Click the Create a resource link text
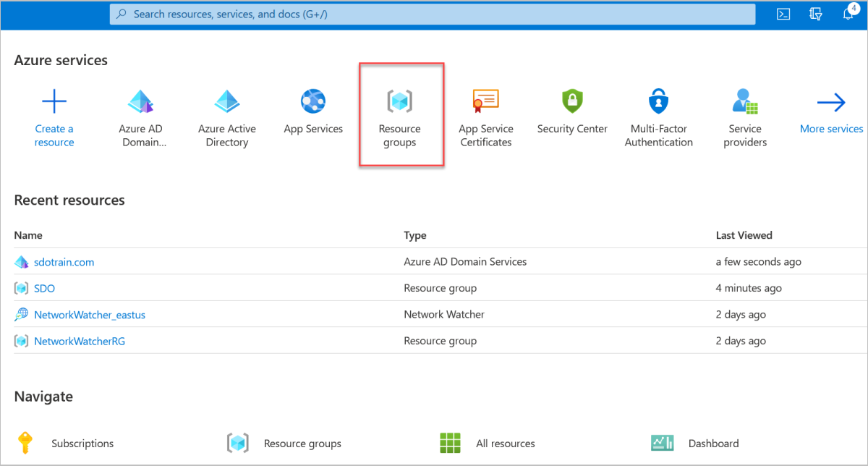This screenshot has height=466, width=868. point(54,135)
